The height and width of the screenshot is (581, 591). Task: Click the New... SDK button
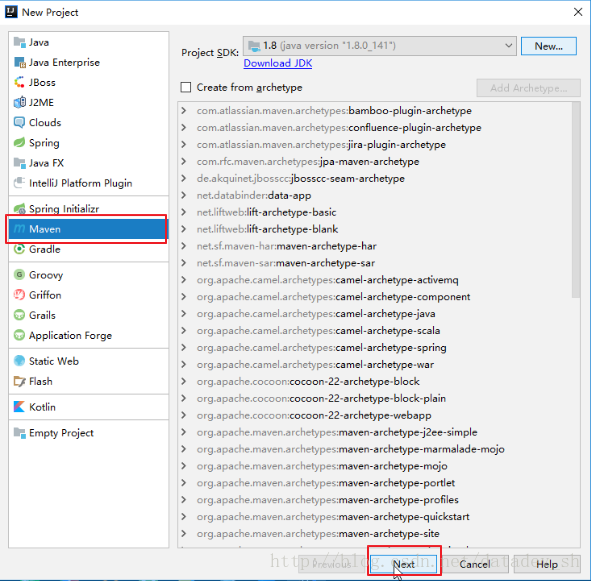(x=548, y=46)
